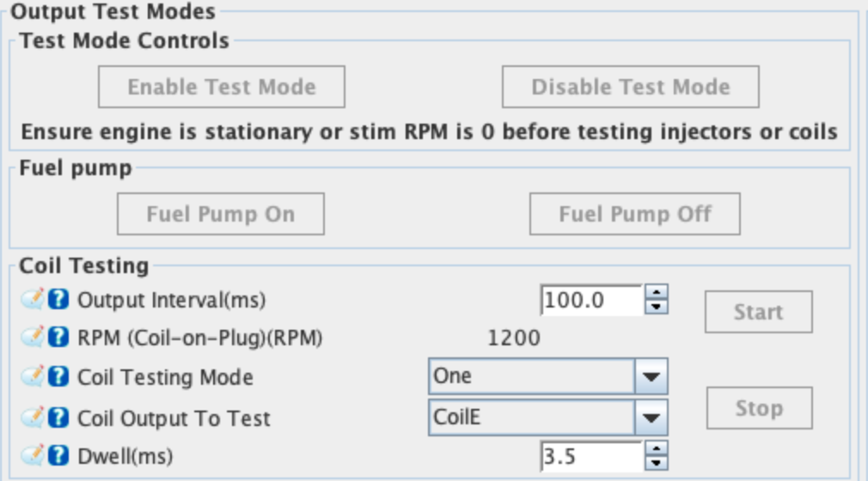Expand the Coil Testing Mode dropdown

pos(651,376)
